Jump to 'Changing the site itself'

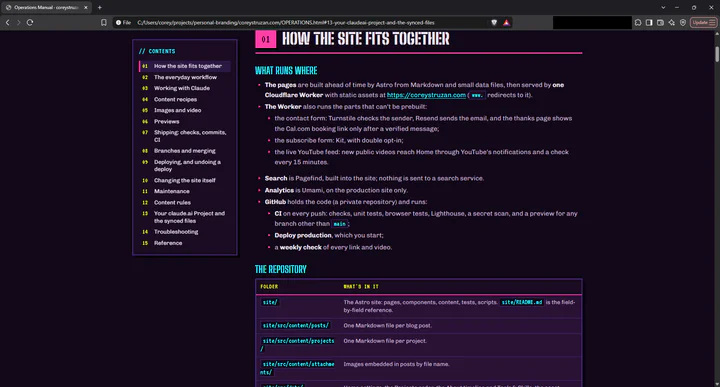[x=185, y=180]
